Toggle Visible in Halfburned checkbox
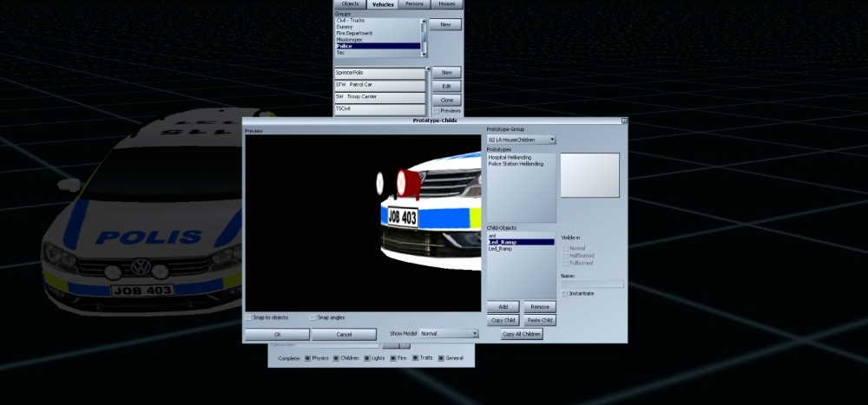The width and height of the screenshot is (868, 405). (x=565, y=256)
